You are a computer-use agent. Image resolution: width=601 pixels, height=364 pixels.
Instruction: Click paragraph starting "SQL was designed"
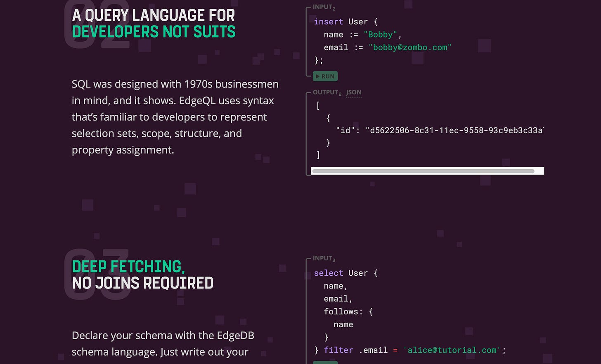(175, 117)
